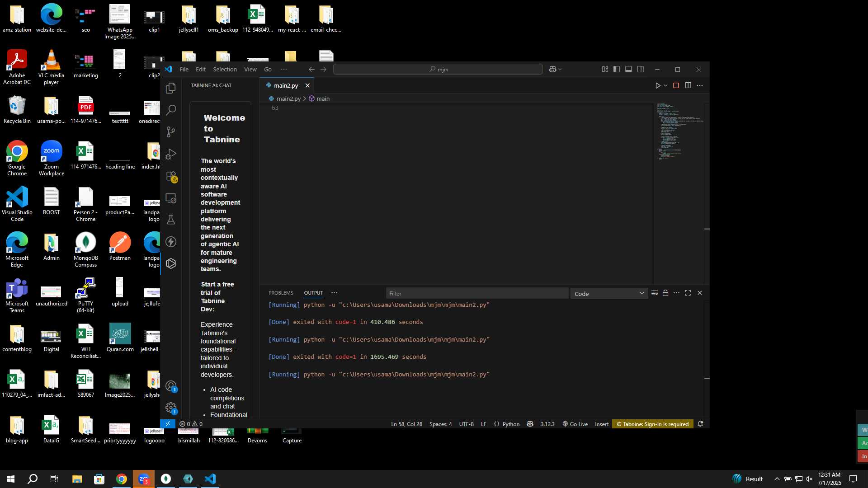Switch to the OUTPUT panel tab

[313, 293]
